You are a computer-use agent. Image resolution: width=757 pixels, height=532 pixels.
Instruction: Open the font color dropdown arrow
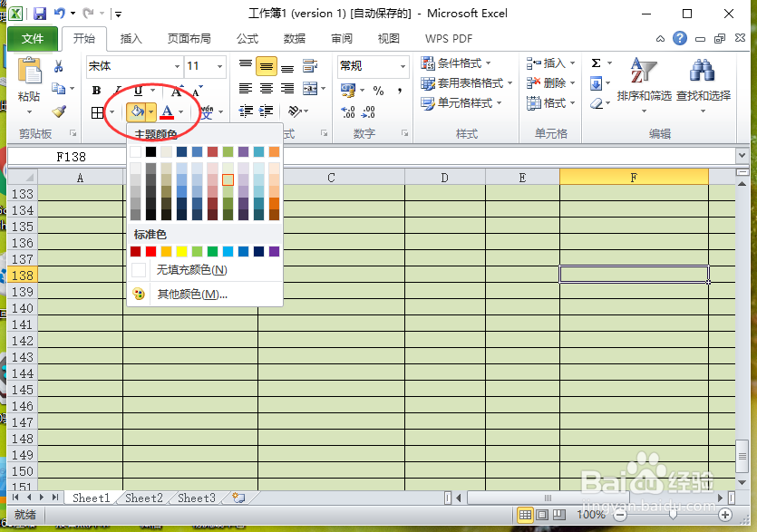coord(180,111)
